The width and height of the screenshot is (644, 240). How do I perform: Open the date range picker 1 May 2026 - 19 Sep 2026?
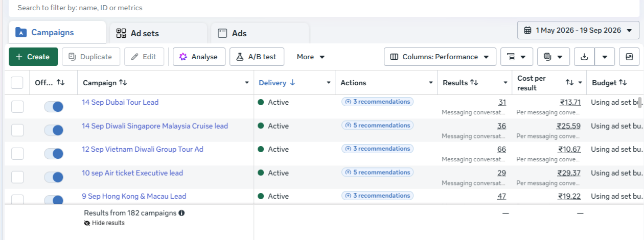578,30
